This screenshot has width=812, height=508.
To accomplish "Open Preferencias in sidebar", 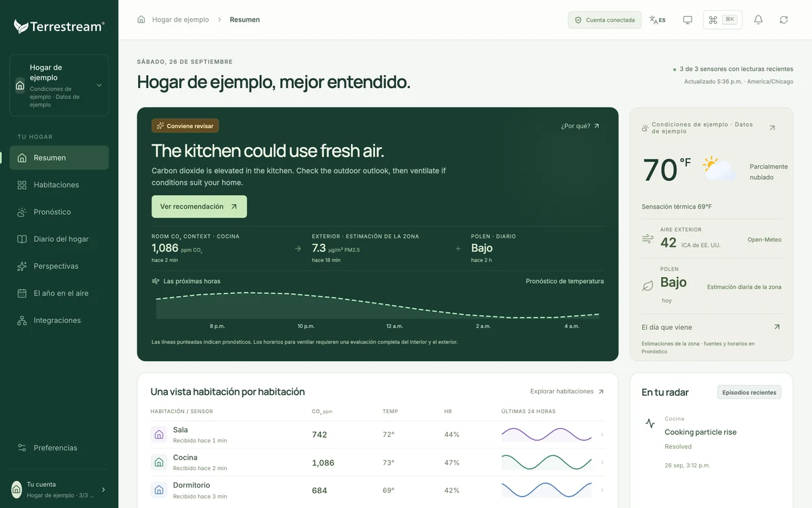I will (x=59, y=448).
